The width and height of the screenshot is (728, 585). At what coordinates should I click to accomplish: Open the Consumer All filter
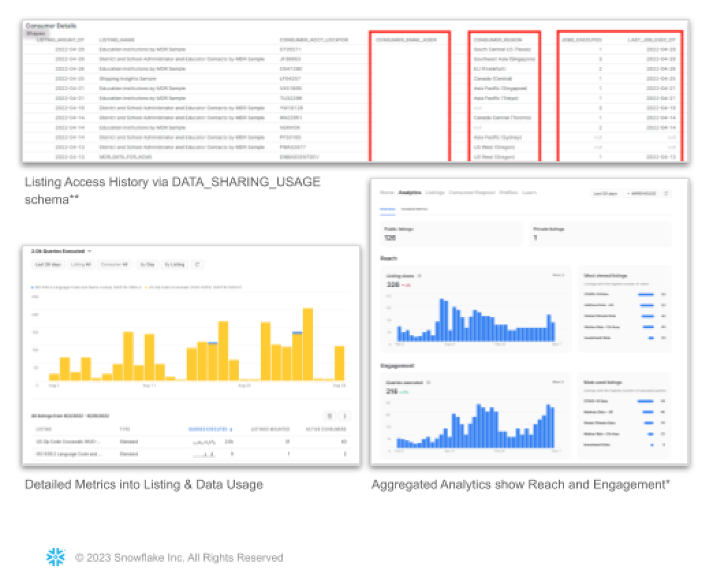click(115, 264)
